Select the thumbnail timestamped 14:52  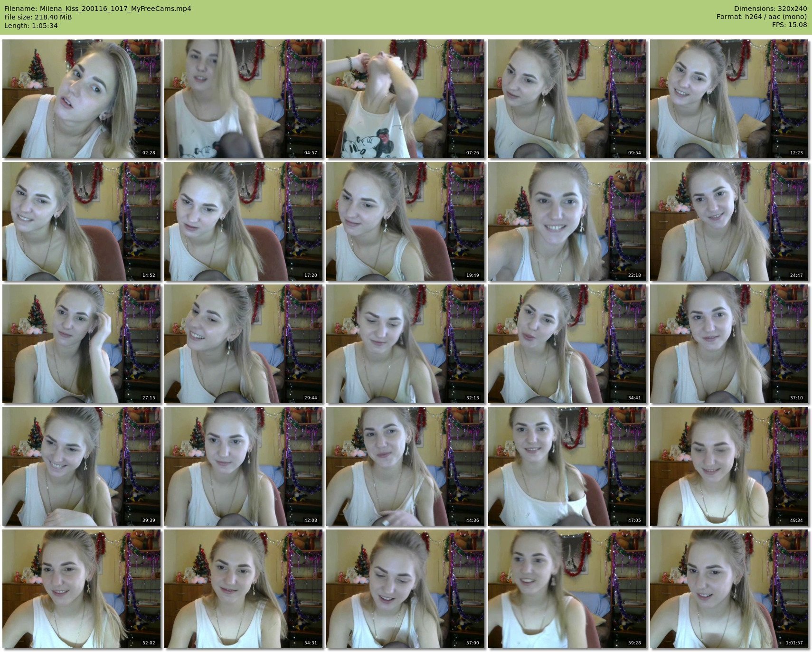(81, 221)
